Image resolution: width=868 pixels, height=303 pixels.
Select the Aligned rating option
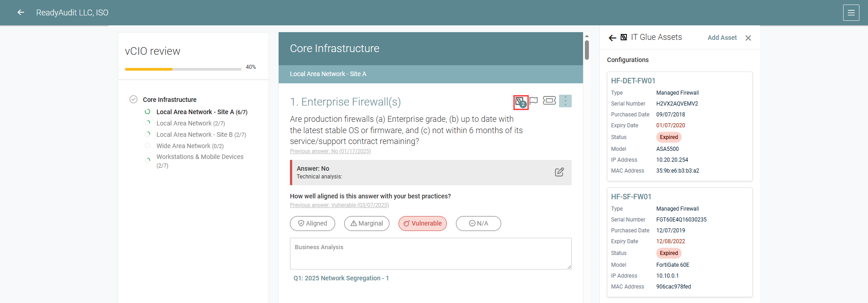pos(313,223)
